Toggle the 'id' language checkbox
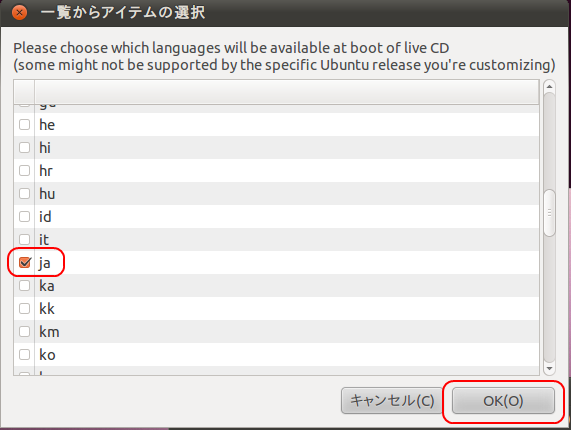The image size is (571, 430). (24, 217)
